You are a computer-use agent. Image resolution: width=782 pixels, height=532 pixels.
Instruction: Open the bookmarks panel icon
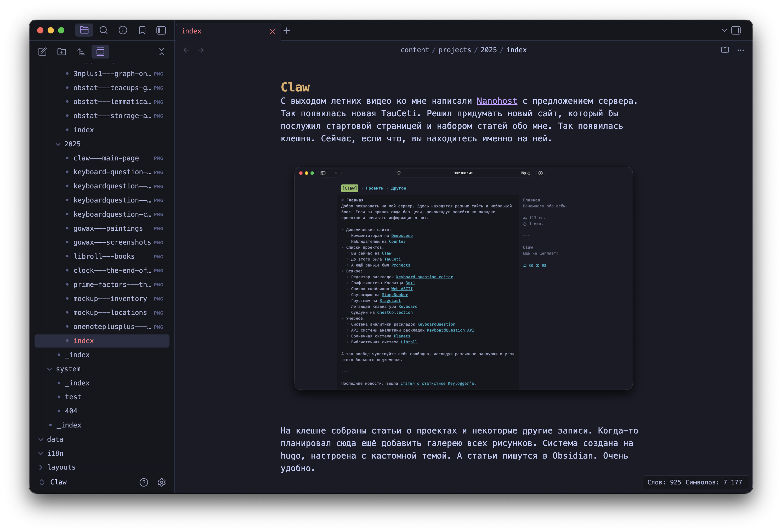(142, 30)
